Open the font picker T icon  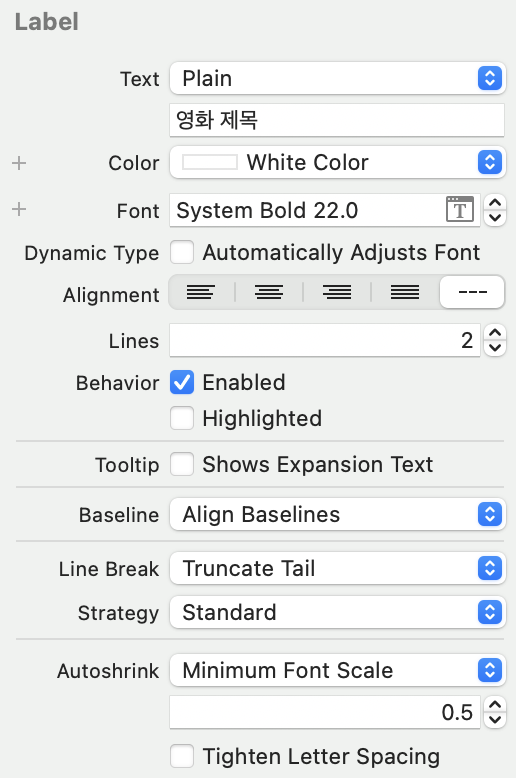tap(460, 210)
